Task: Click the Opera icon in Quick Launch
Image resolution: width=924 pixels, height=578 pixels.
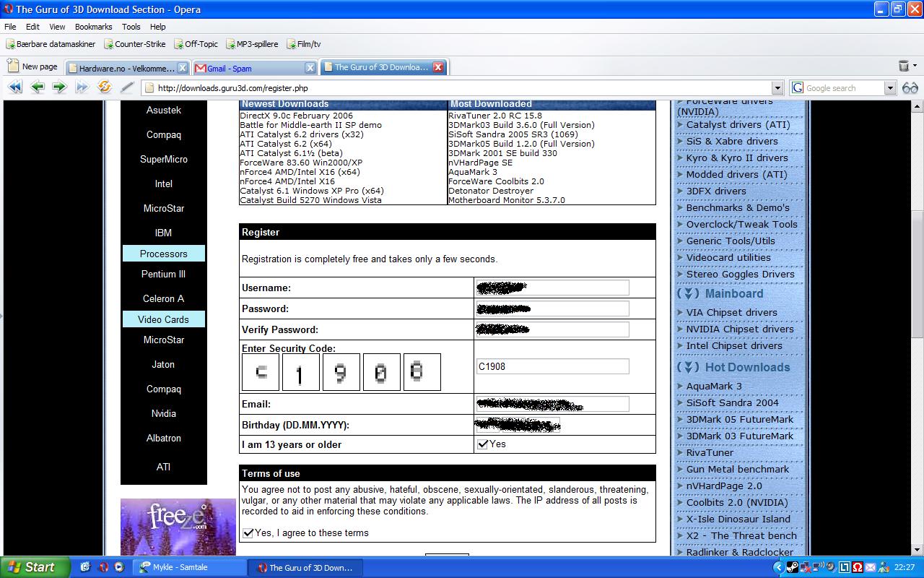Action: pos(103,567)
